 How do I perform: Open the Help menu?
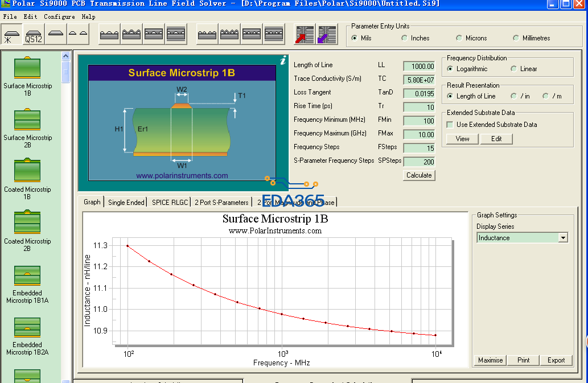coord(88,17)
